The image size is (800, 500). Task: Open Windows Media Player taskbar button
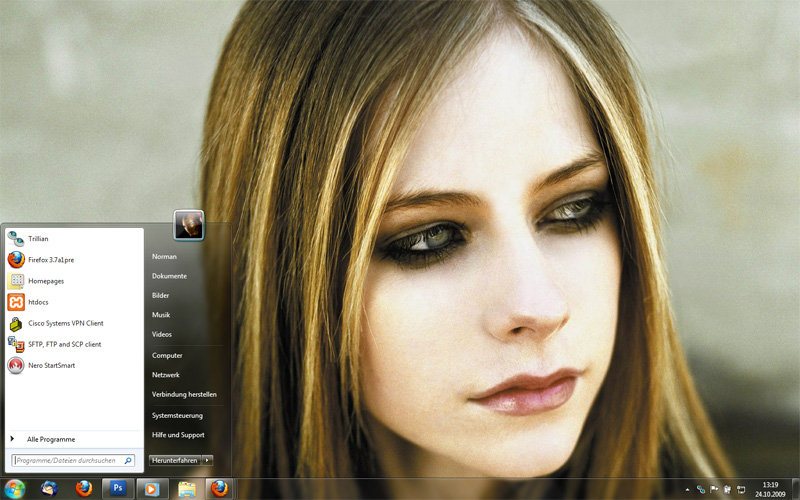(x=152, y=489)
